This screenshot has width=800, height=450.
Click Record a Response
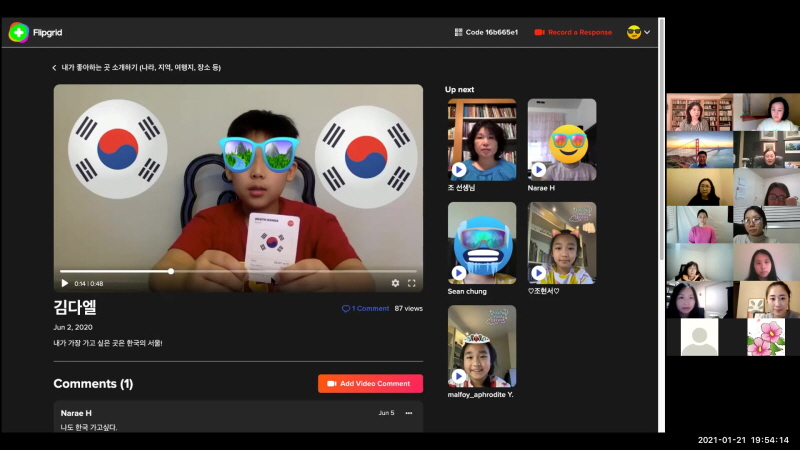573,32
